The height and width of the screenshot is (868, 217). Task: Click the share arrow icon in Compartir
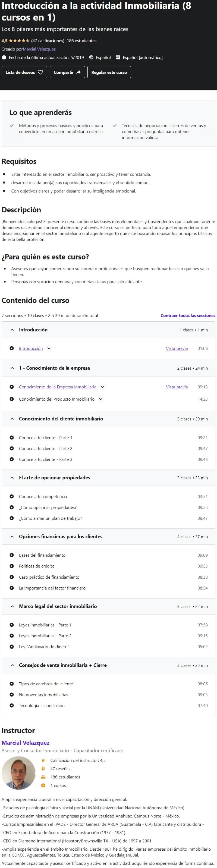point(78,72)
